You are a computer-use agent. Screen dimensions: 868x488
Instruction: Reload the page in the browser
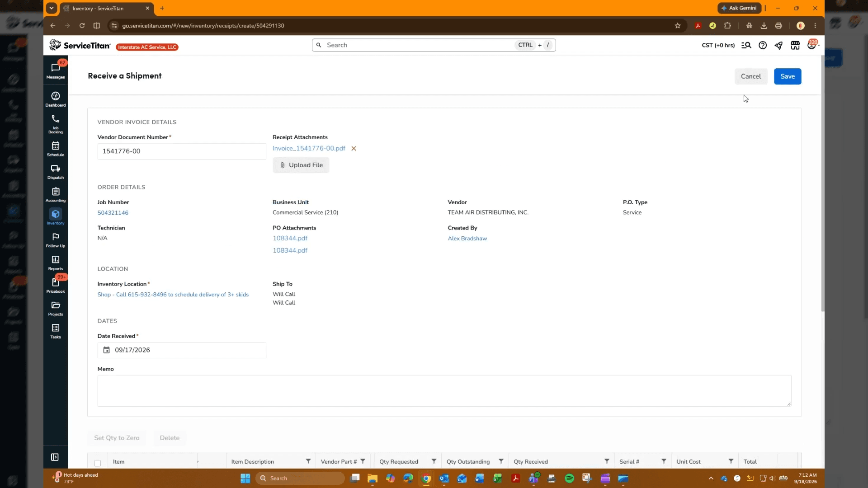pos(82,26)
